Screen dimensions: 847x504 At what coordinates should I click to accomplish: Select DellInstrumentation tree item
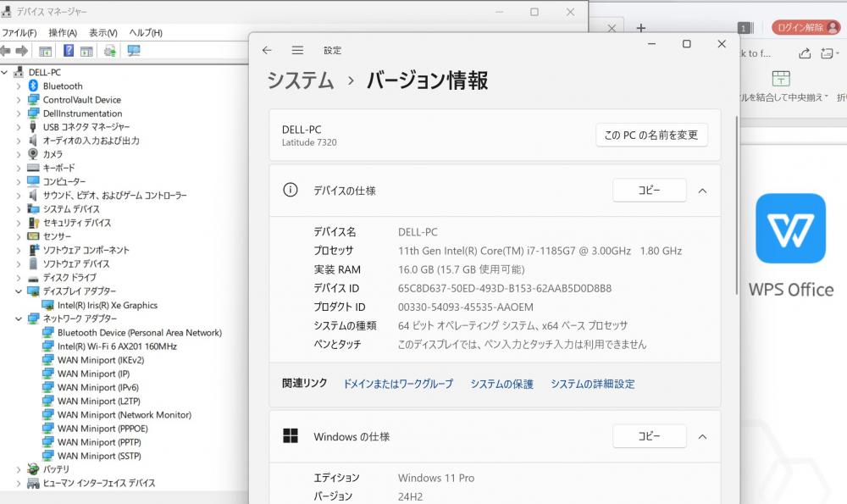coord(83,114)
